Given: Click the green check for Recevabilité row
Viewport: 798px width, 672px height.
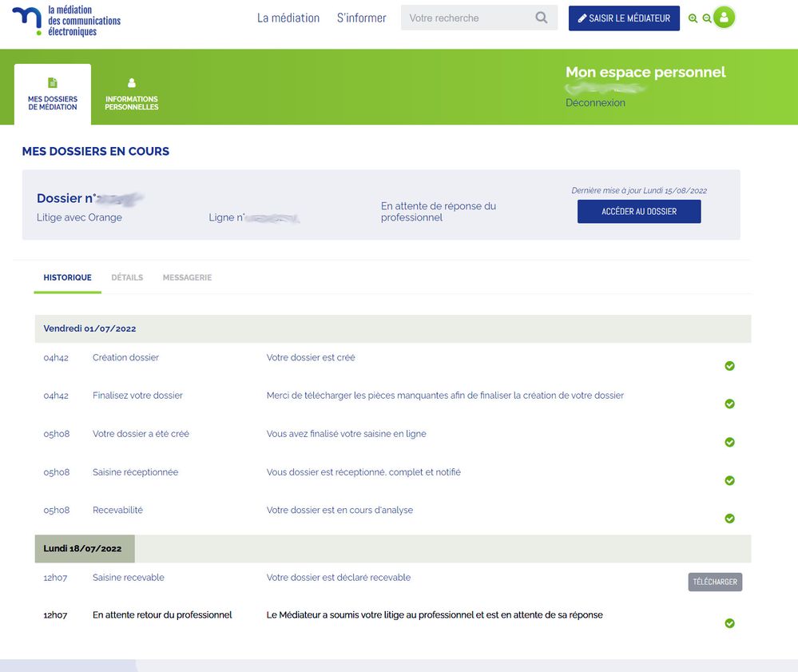Looking at the screenshot, I should pos(729,519).
